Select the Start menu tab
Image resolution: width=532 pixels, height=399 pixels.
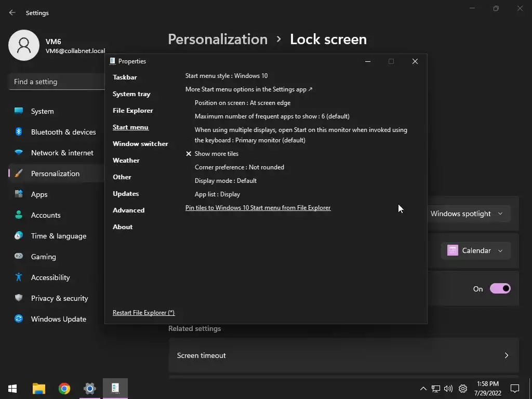(x=130, y=127)
